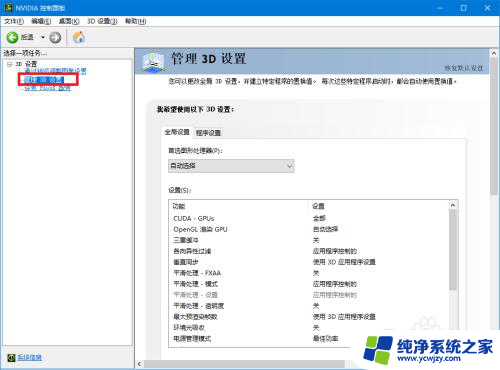500x370 pixels.
Task: Click the 功能 column header
Action: click(179, 206)
